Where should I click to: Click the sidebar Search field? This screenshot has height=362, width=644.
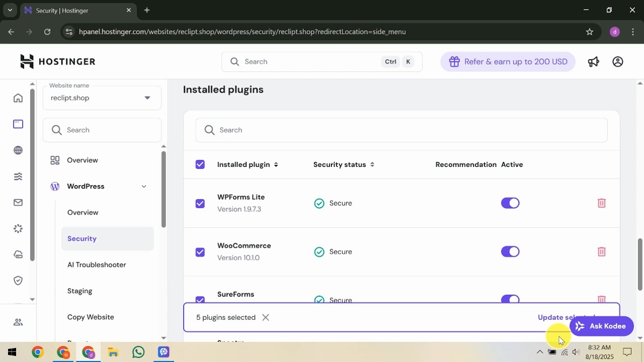click(102, 130)
